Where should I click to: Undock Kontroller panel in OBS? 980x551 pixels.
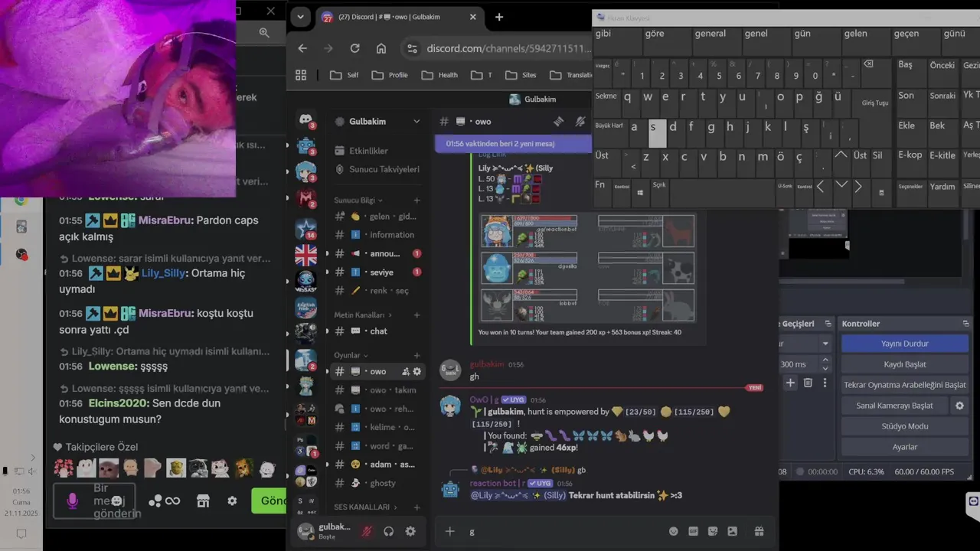(965, 324)
